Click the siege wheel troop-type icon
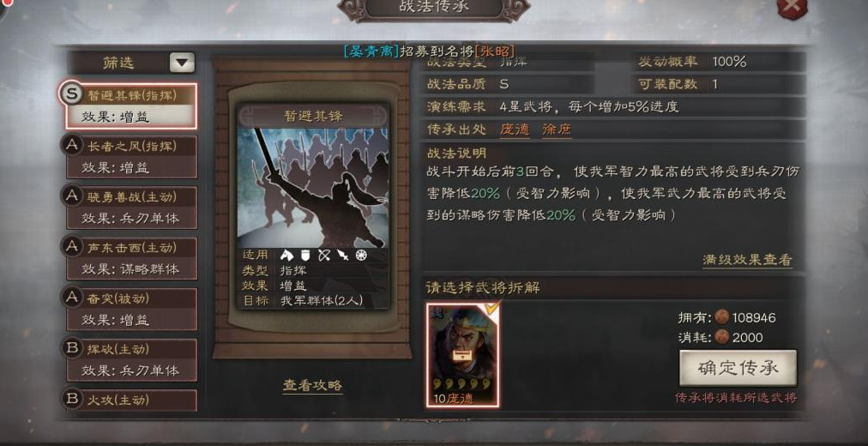Image resolution: width=868 pixels, height=446 pixels. tap(361, 255)
